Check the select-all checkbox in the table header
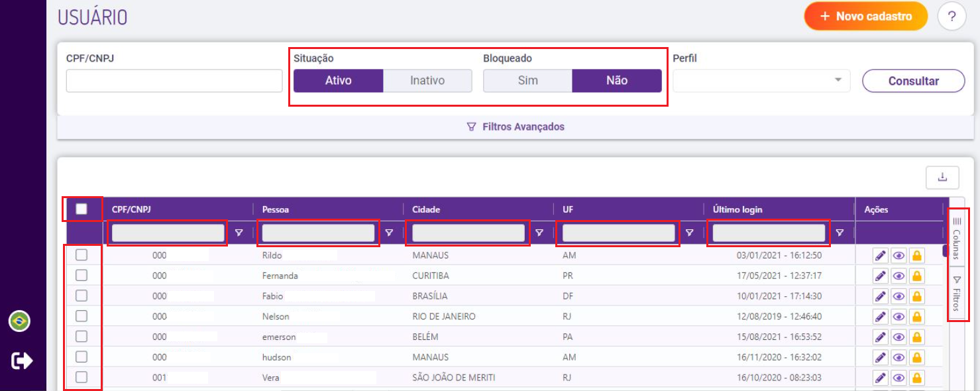The width and height of the screenshot is (980, 391). click(x=82, y=209)
